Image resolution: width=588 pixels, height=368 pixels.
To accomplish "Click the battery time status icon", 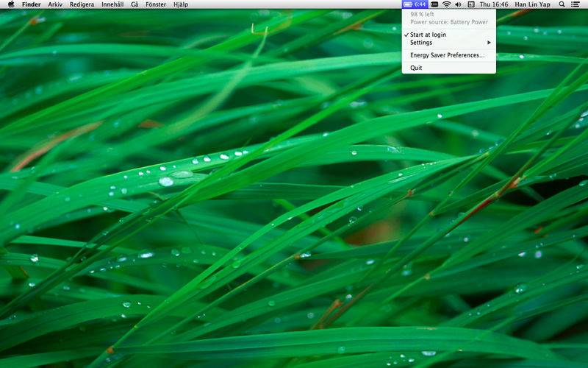I will tap(415, 4).
